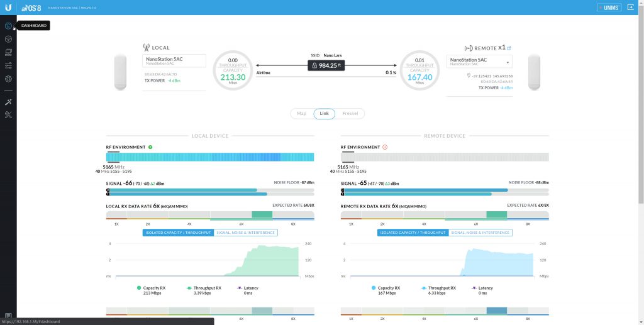The height and width of the screenshot is (325, 644).
Task: Open remote device external link icon
Action: [x=509, y=48]
